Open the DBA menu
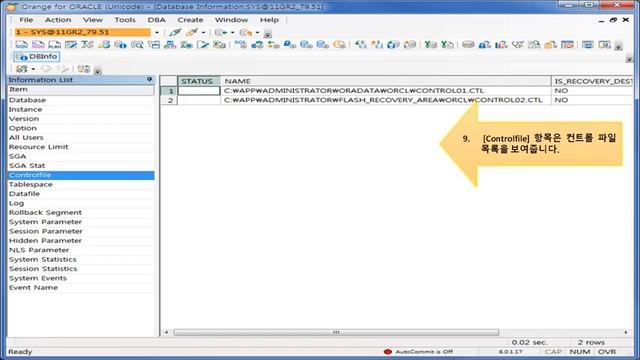Image resolution: width=640 pixels, height=360 pixels. (x=157, y=20)
